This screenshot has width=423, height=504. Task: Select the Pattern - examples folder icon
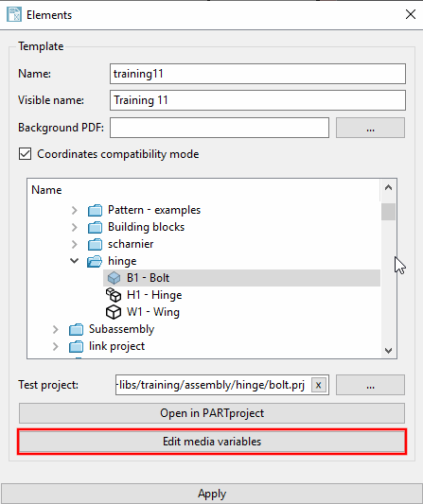[x=95, y=210]
